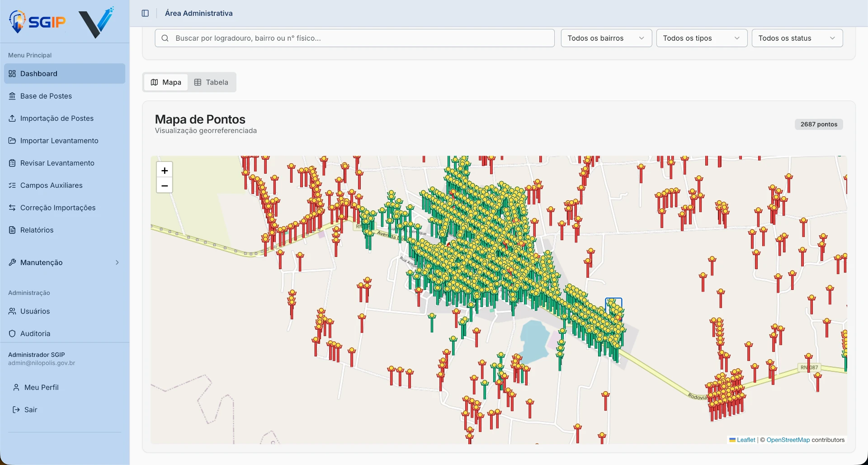Screen dimensions: 868x465
Task: Click the Manutenção wrench icon
Action: 12,262
